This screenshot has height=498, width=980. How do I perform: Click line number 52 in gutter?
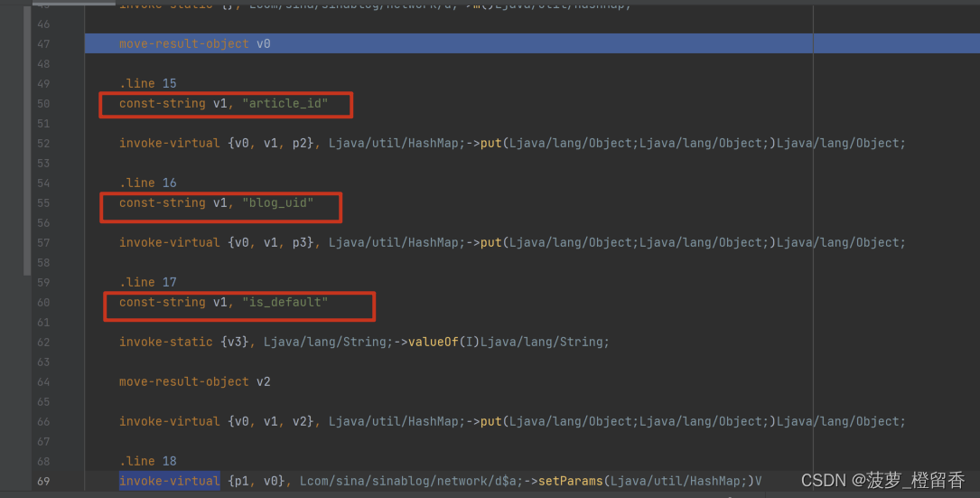[43, 144]
